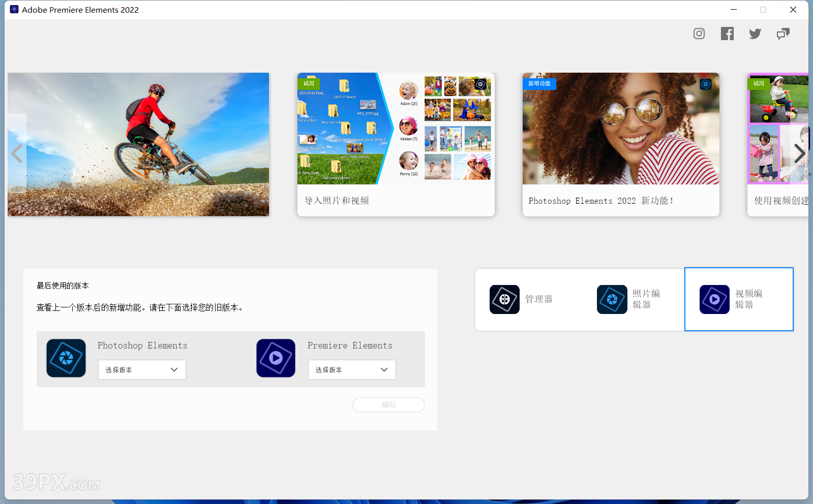Open the community forum chat icon

point(783,34)
